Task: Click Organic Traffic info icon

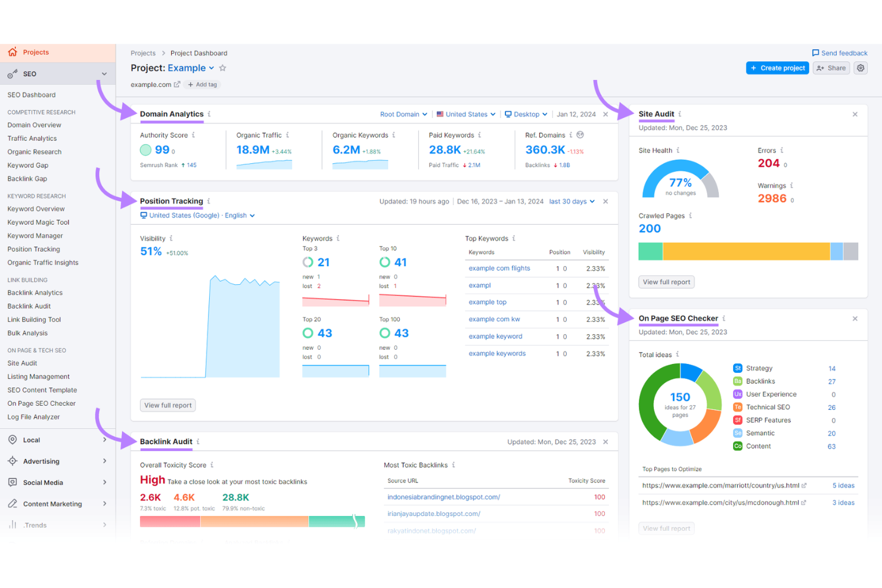Action: [287, 135]
